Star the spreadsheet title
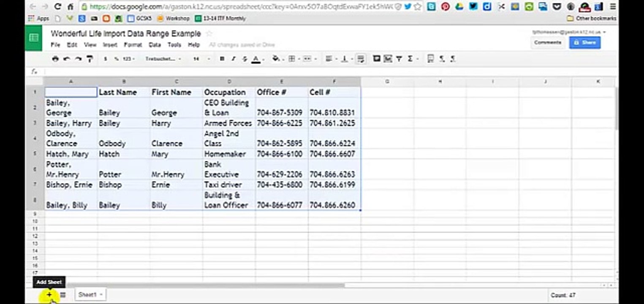This screenshot has height=304, width=644. pyautogui.click(x=209, y=34)
